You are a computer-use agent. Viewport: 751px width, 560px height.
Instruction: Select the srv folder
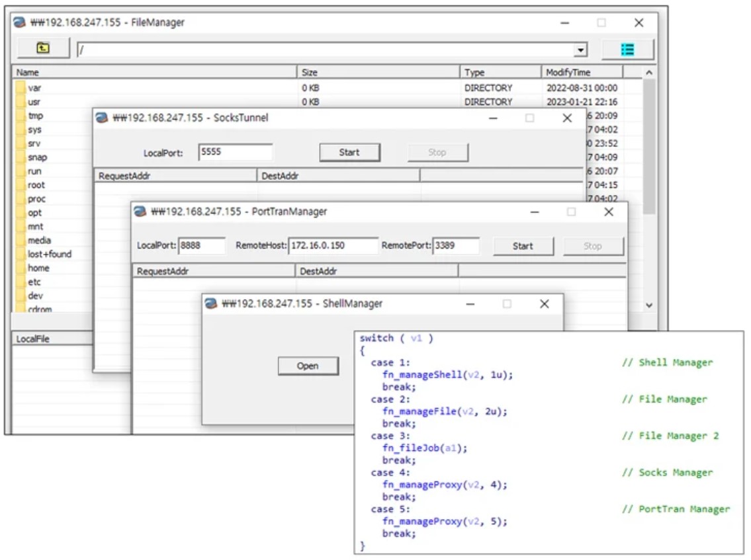point(34,143)
